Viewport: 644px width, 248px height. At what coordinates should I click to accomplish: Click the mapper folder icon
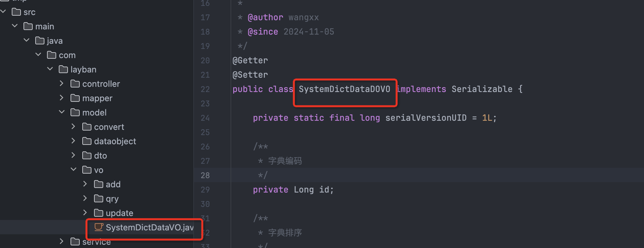[x=75, y=98]
